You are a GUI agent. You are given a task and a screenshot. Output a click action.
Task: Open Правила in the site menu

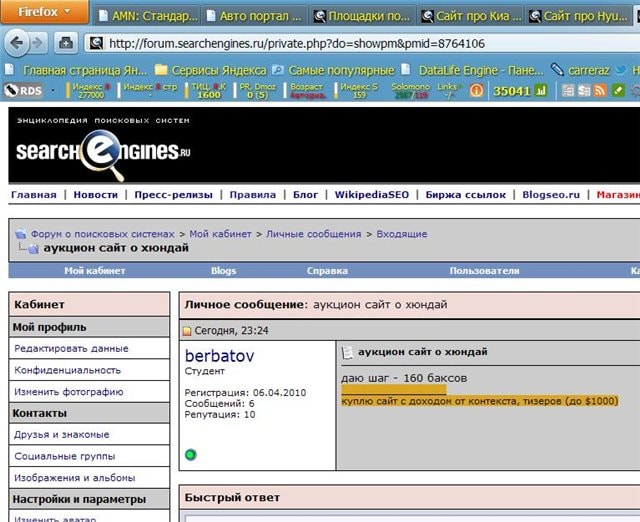[x=253, y=195]
